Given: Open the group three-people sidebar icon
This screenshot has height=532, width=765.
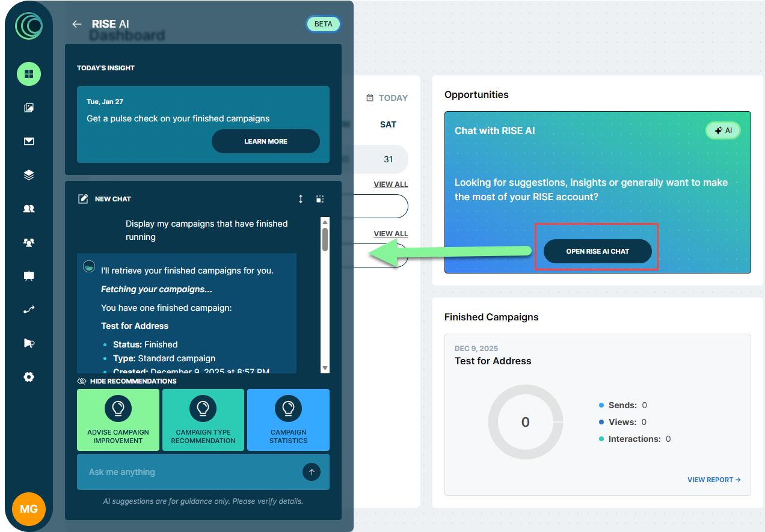Looking at the screenshot, I should (x=29, y=242).
